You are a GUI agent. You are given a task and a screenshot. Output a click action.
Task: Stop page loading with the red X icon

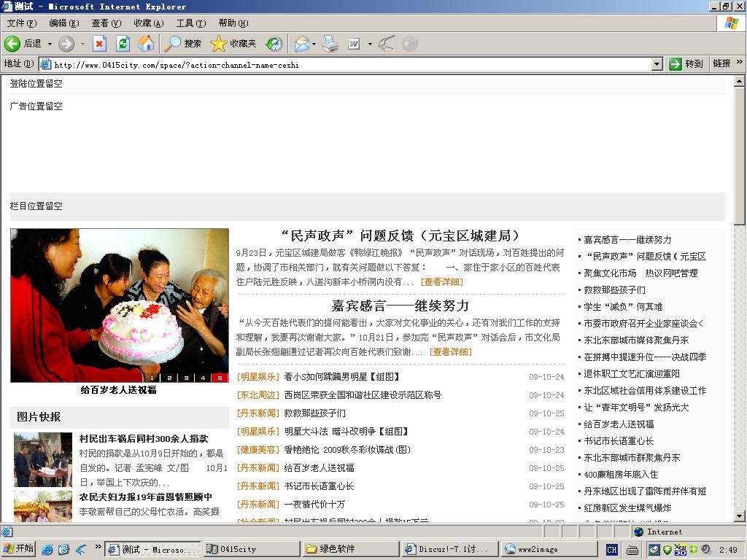(99, 44)
